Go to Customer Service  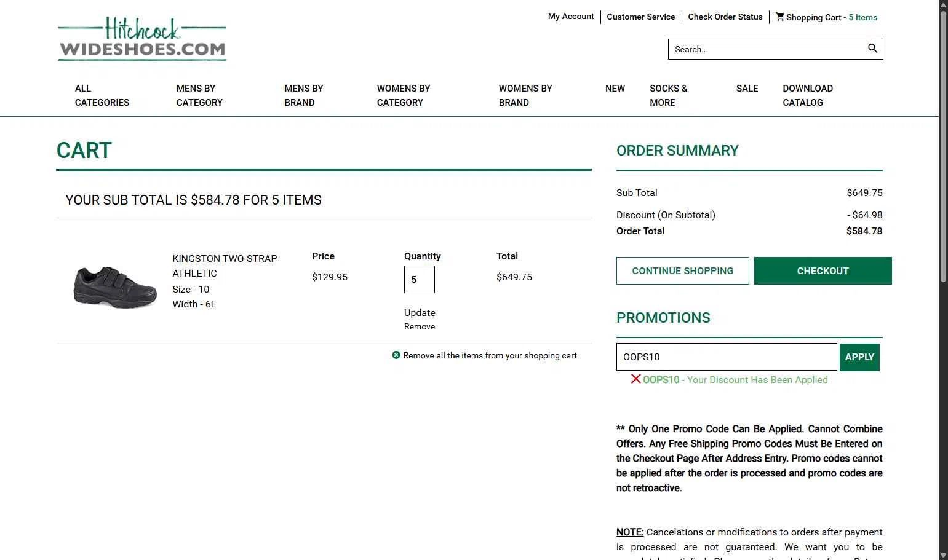click(640, 17)
